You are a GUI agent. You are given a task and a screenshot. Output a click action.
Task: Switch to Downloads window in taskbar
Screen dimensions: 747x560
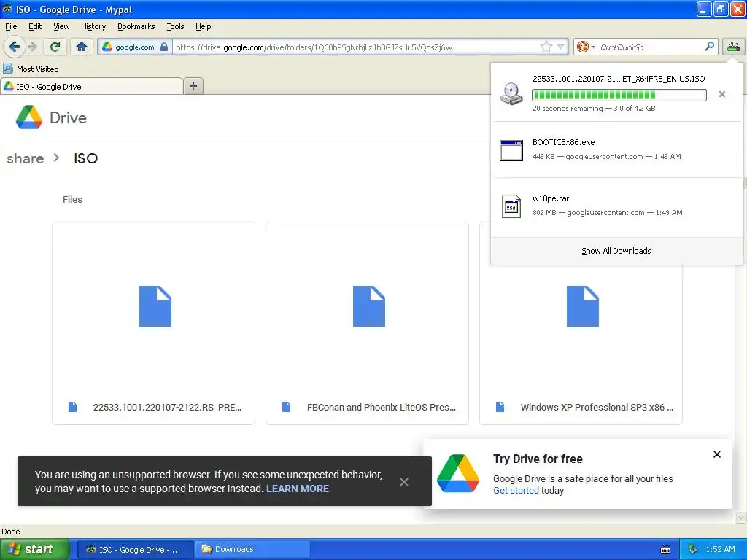point(252,549)
